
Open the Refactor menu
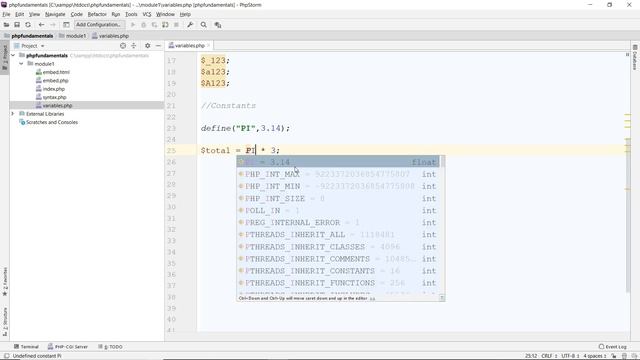97,14
